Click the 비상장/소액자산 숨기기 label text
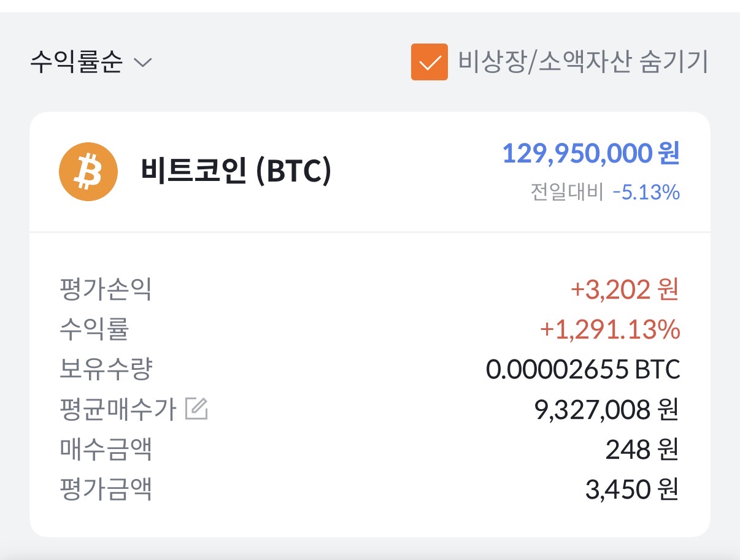 [583, 62]
